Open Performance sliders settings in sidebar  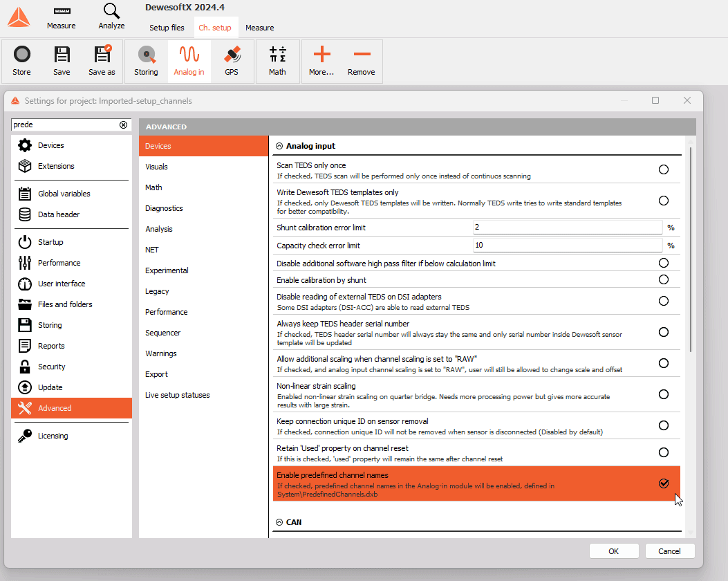click(71, 263)
